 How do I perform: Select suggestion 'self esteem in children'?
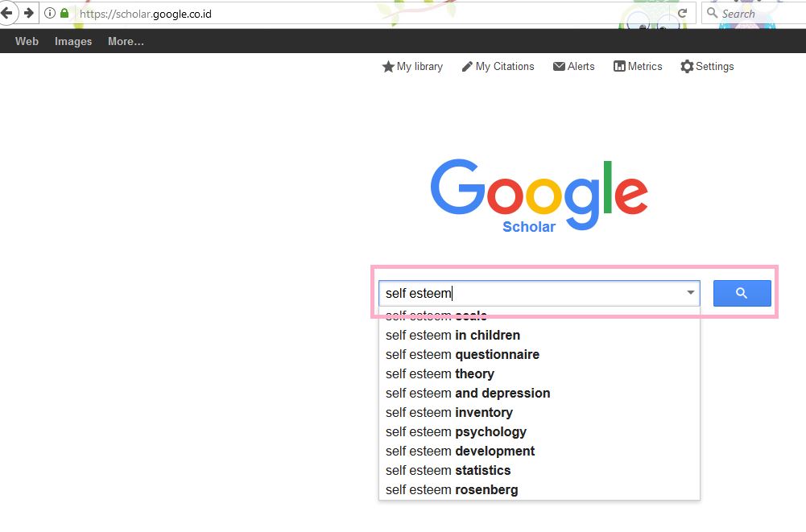(453, 335)
